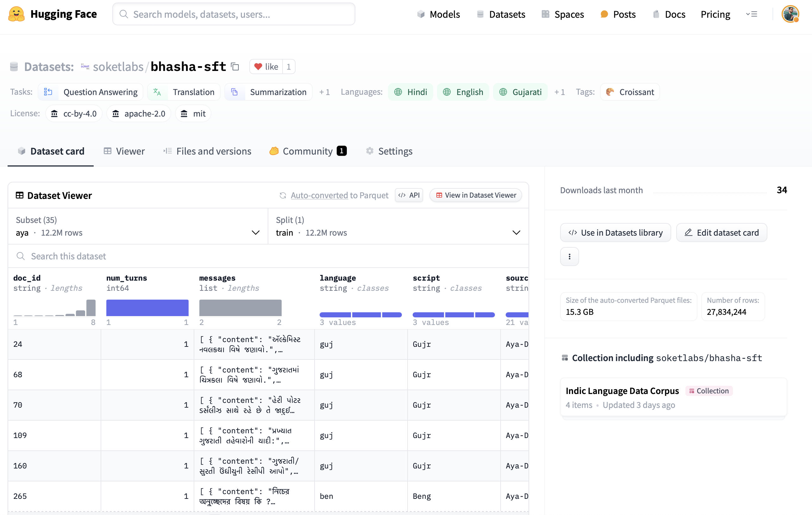The height and width of the screenshot is (515, 812).
Task: Click the Hugging Face logo
Action: pos(16,14)
